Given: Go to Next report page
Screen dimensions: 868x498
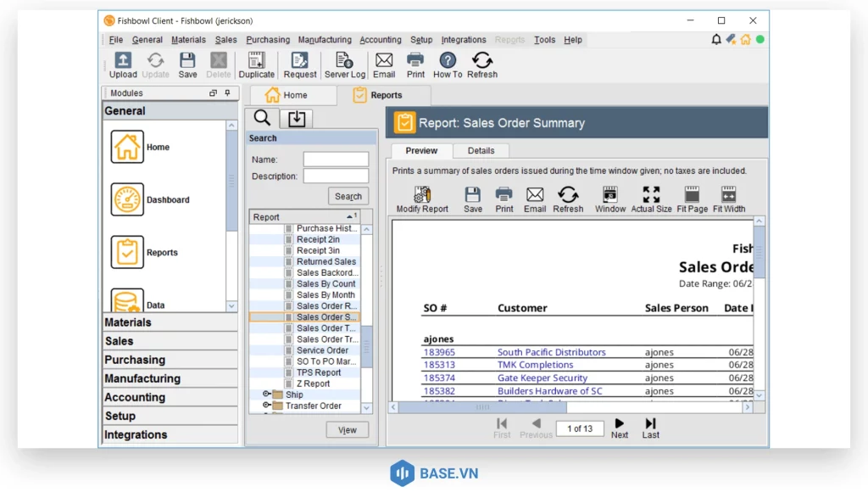Looking at the screenshot, I should (x=620, y=425).
